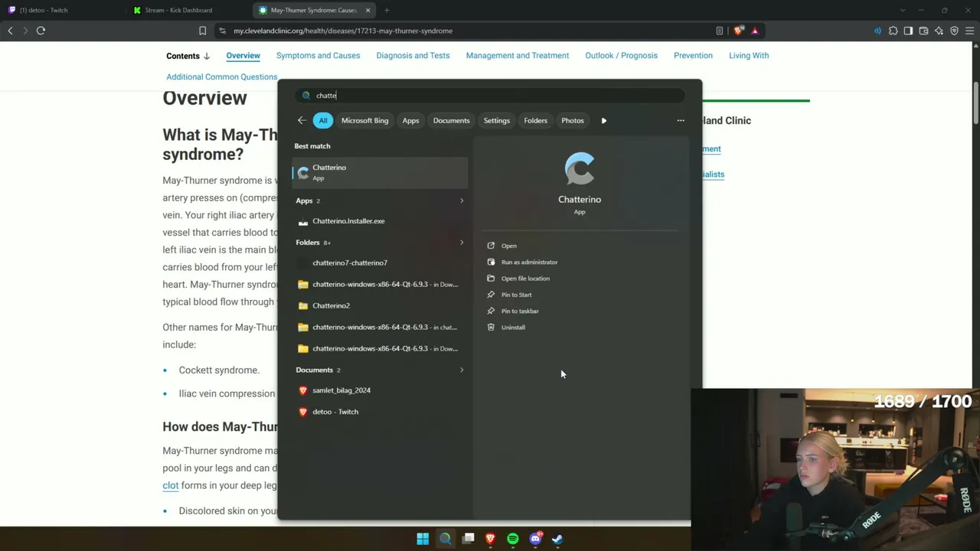Open the detoo - Twitch document result
980x551 pixels.
click(x=380, y=412)
